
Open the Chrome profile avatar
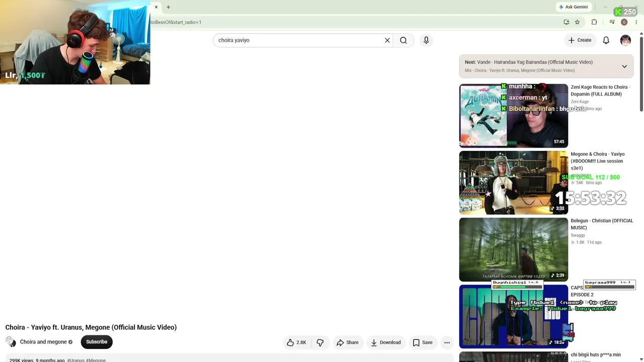click(x=624, y=22)
